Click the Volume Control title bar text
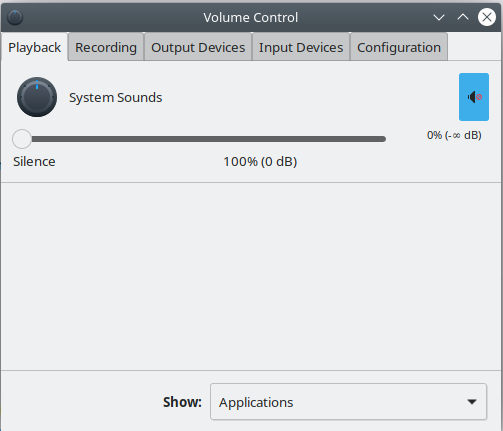 (x=251, y=17)
